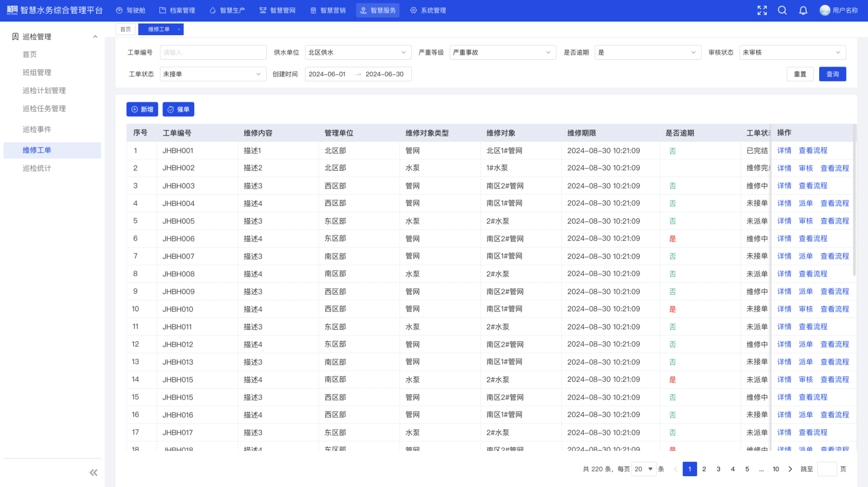
Task: Click the 巡检管理 section icon in sidebar
Action: [15, 37]
